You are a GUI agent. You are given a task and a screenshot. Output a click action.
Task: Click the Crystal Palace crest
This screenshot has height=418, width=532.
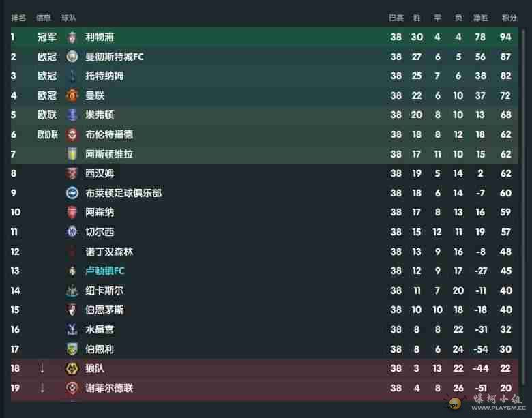tap(72, 329)
